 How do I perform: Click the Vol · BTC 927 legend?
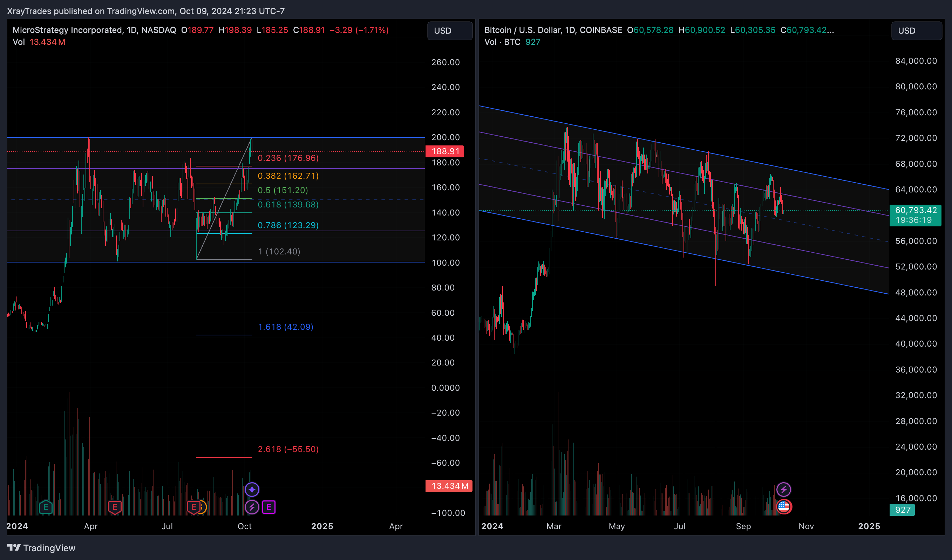(512, 42)
